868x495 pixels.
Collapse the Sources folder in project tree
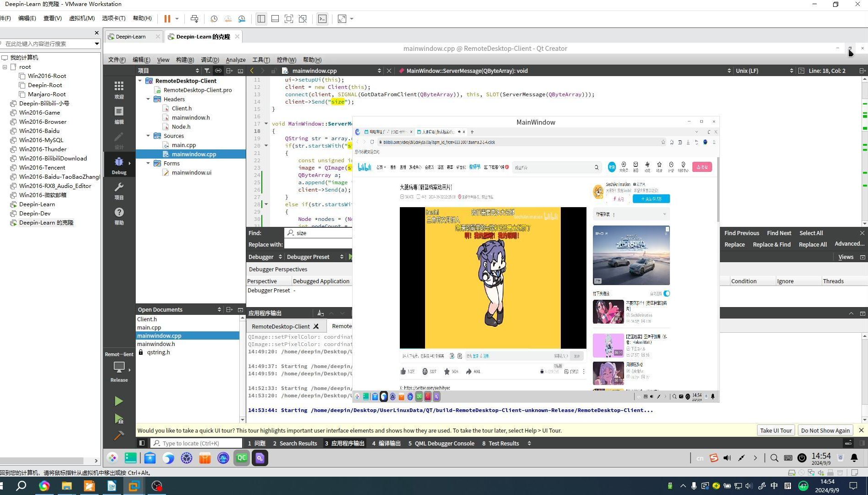148,136
